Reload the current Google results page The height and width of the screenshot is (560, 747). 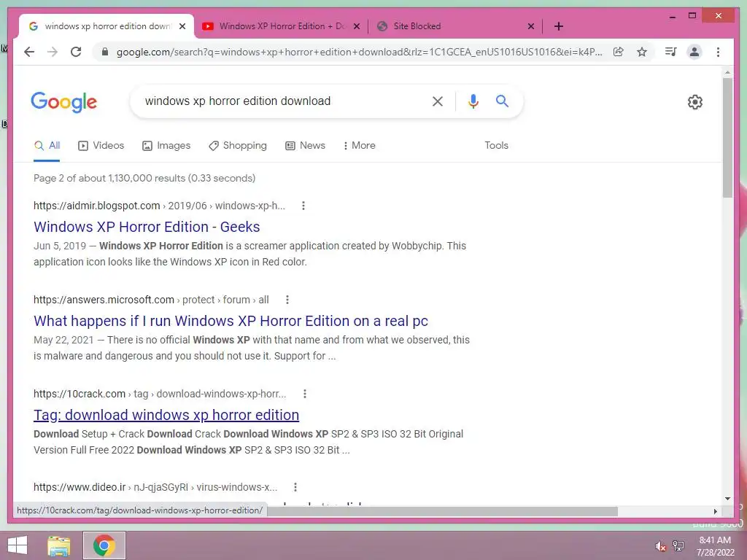coord(76,52)
